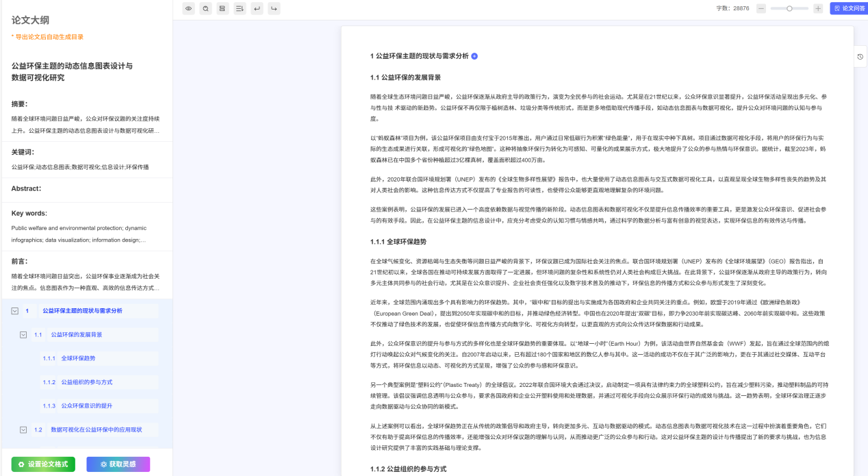The width and height of the screenshot is (868, 476).
Task: Click the paragraph starting 此外，2020年联合国环境规划署
Action: point(598,184)
